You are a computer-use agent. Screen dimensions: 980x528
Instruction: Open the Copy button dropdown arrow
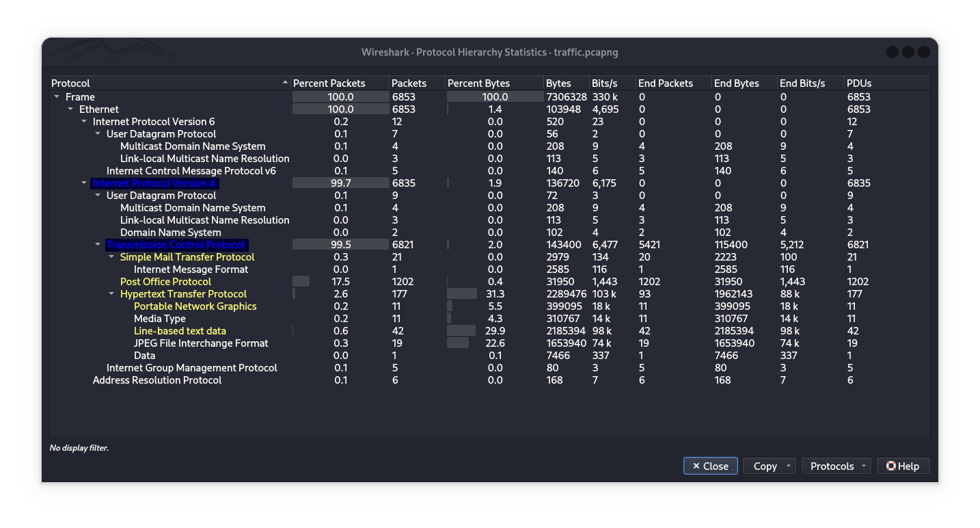[x=789, y=466]
